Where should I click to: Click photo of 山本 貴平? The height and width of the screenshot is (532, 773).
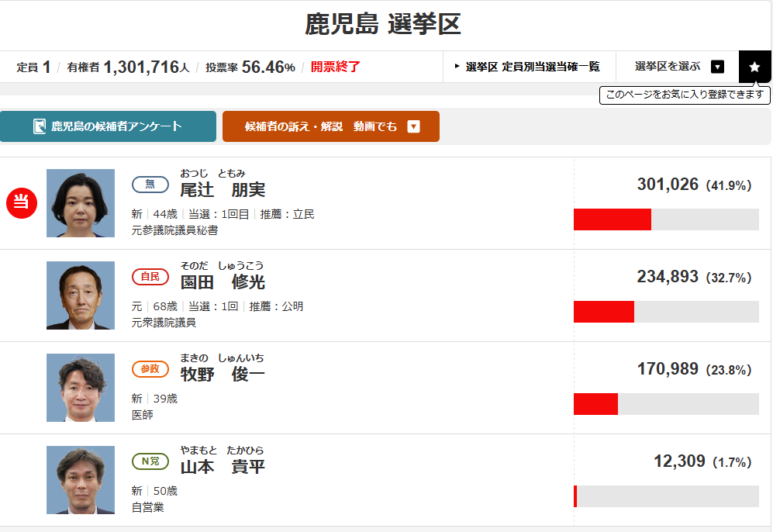tap(81, 480)
